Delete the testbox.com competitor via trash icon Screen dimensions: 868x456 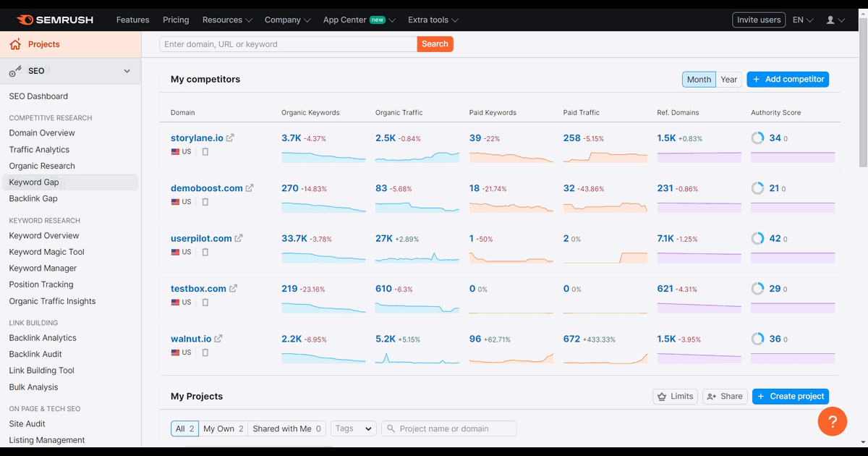pos(205,302)
